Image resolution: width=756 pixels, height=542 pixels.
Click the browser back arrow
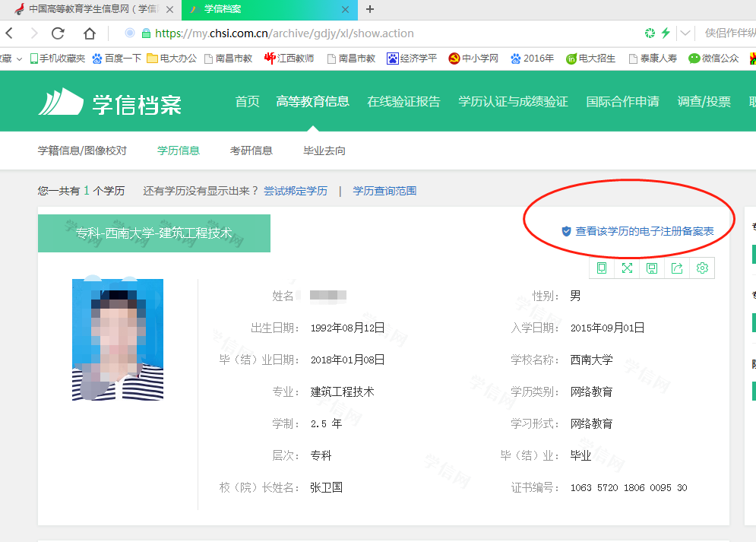coord(9,33)
